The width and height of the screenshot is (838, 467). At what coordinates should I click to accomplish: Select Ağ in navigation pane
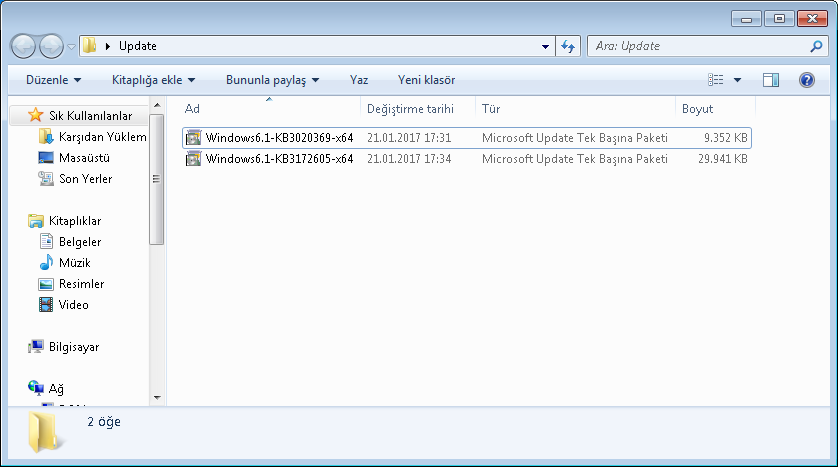click(56, 389)
